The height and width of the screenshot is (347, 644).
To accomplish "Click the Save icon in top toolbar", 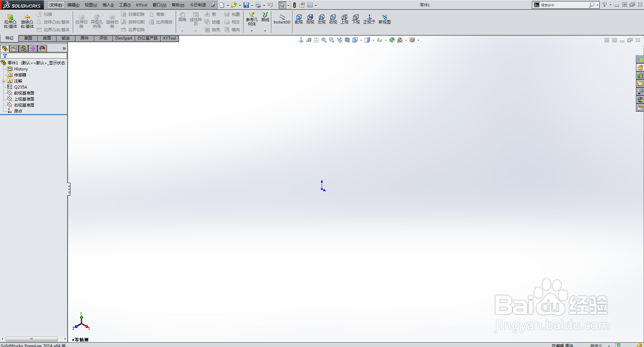I will click(246, 5).
